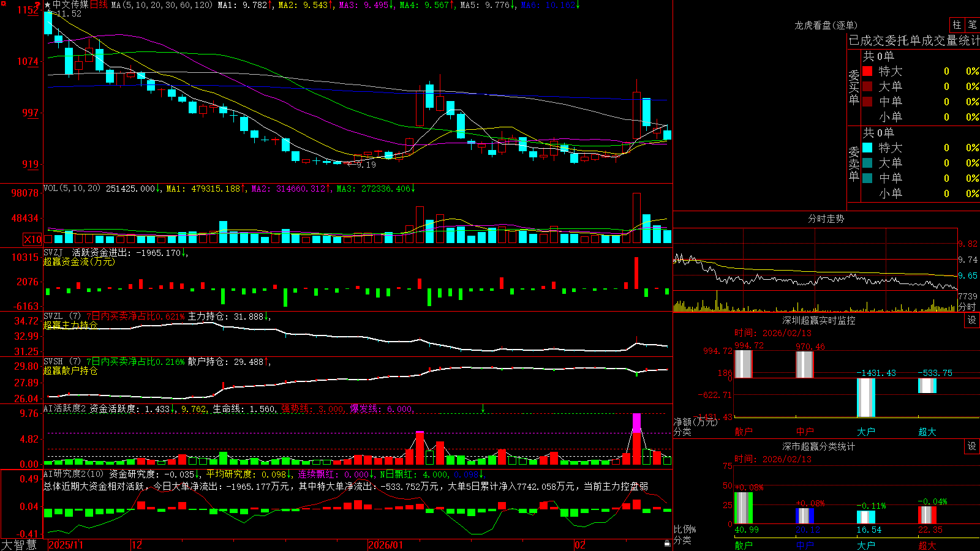Click the teal 大单 sell-order swatch
This screenshot has height=551, width=980.
point(867,163)
